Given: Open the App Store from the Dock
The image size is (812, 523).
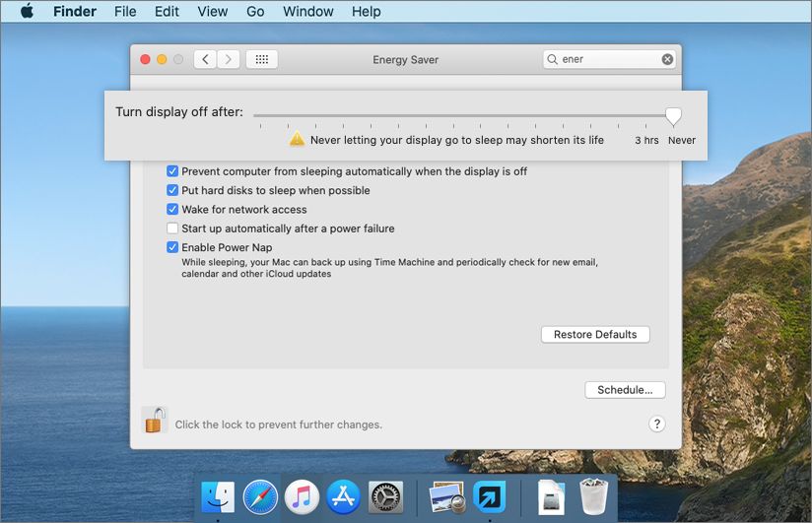Looking at the screenshot, I should coord(343,497).
